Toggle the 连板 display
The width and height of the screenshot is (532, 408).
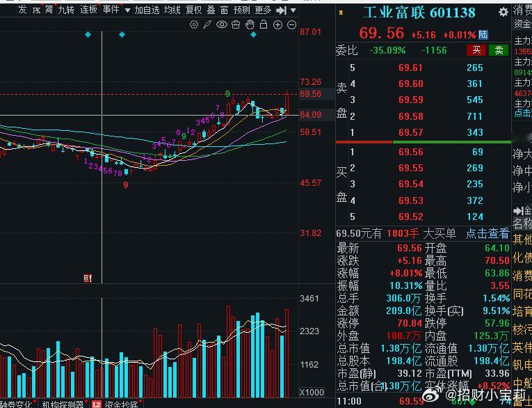[88, 10]
